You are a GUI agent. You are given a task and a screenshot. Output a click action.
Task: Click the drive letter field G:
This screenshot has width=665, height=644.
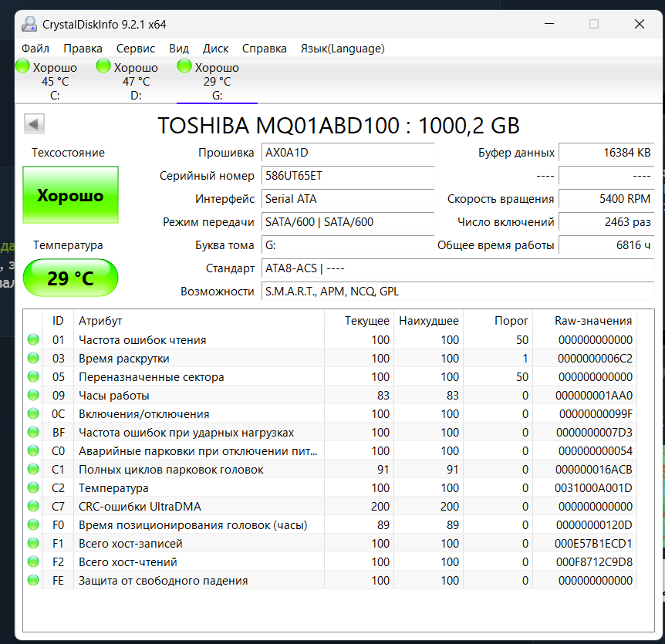[348, 245]
